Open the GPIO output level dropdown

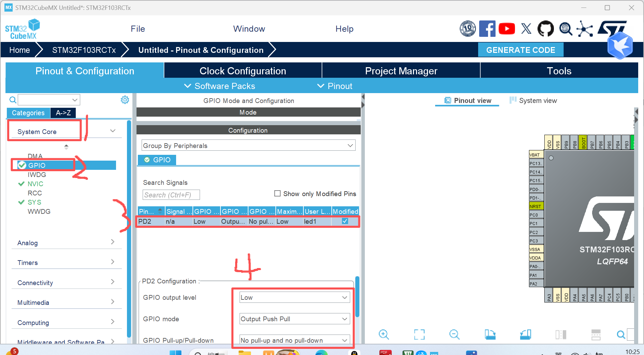pyautogui.click(x=295, y=297)
